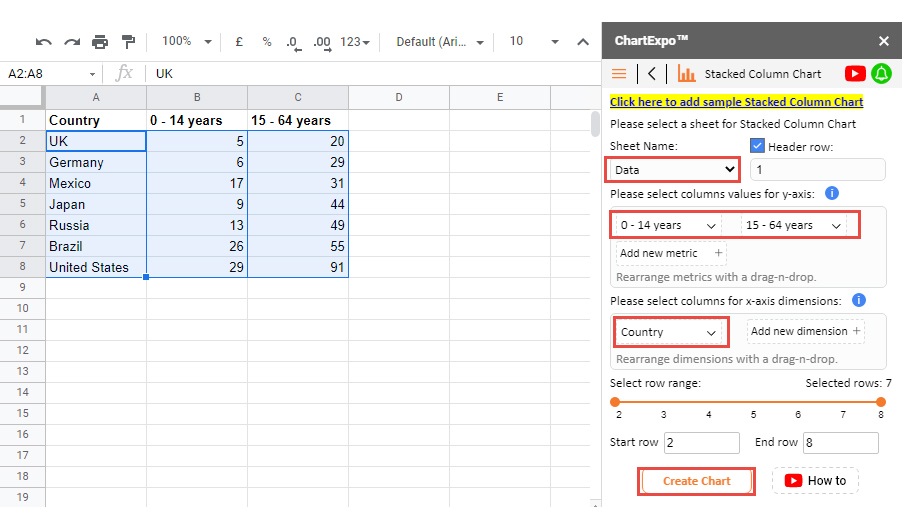Viewport: 902px width, 528px height.
Task: Open the name box A2:A8 dropdown arrow
Action: click(x=92, y=74)
